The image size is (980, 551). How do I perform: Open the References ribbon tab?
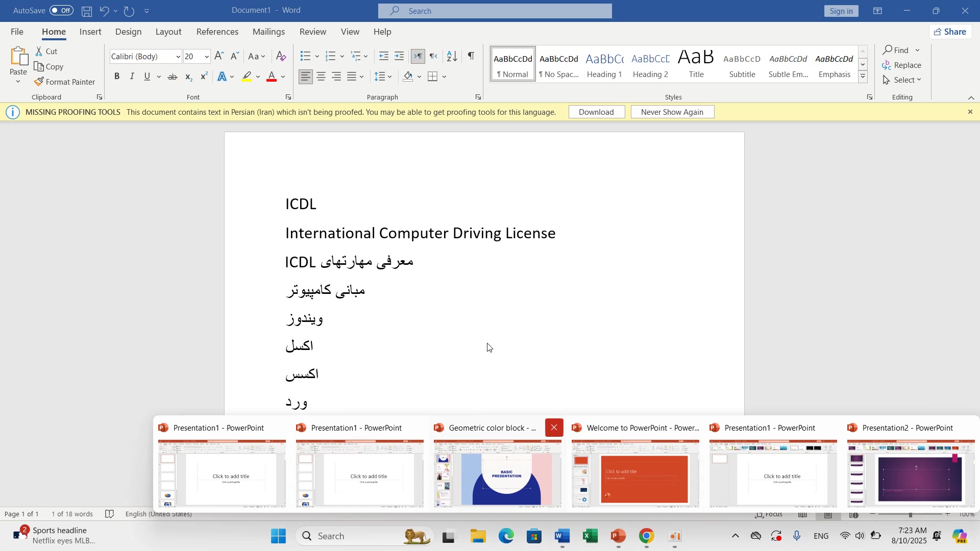point(217,32)
